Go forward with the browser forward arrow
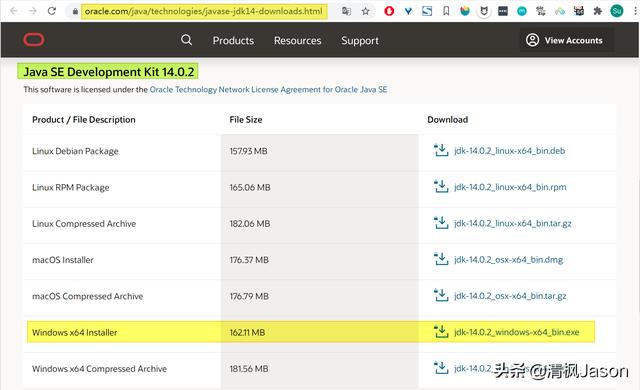Image resolution: width=640 pixels, height=390 pixels. 33,11
